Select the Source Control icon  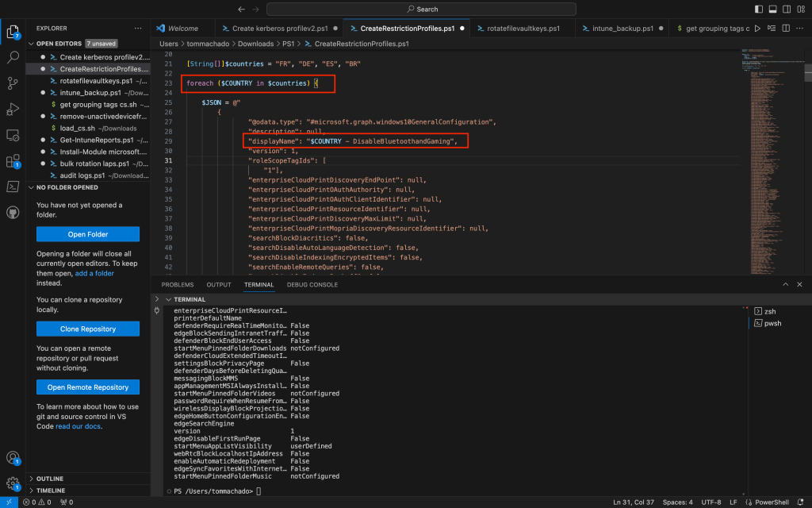pos(12,83)
